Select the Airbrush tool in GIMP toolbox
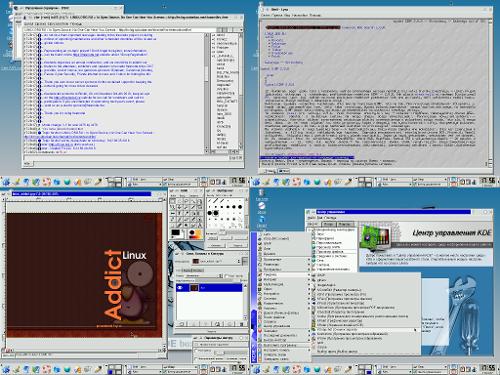This screenshot has height=375, width=500. [193, 219]
